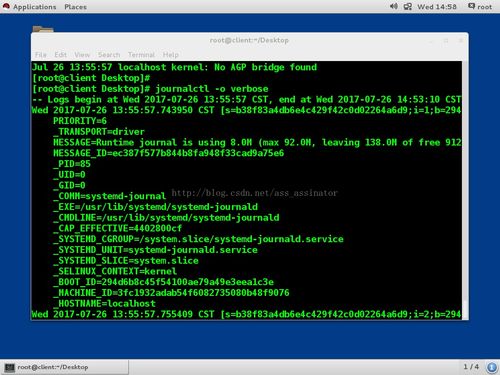Click the journalctl -o verbose command text

212,89
